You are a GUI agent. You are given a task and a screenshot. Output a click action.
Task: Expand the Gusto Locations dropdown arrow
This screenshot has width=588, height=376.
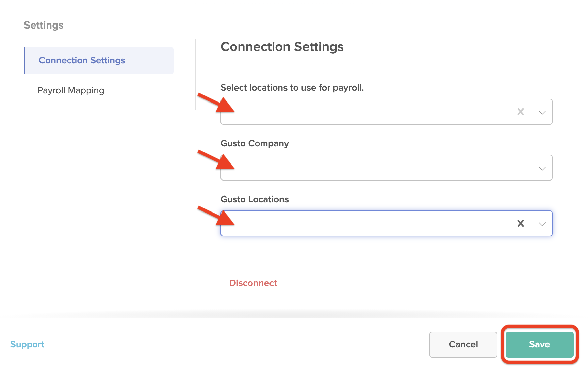(542, 224)
